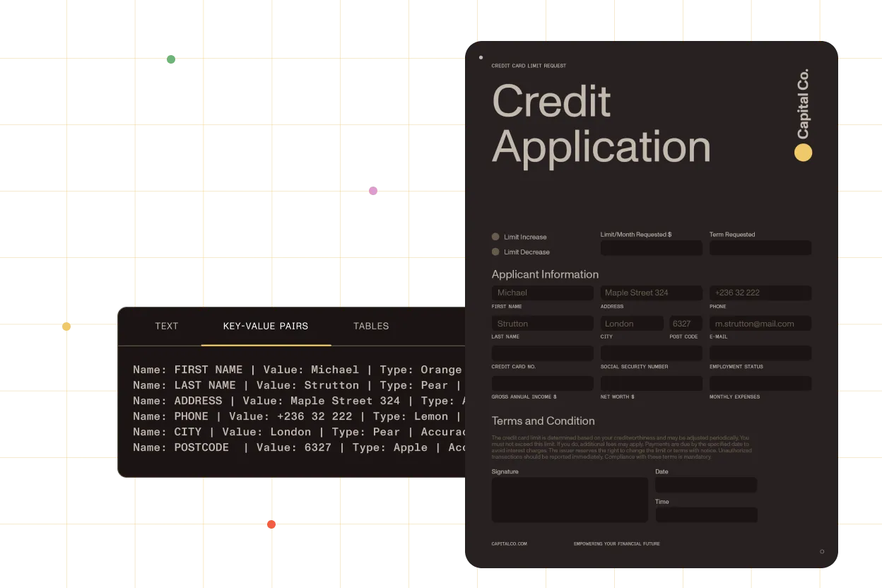Select the Limit Increase radio button
The height and width of the screenshot is (588, 882).
(x=495, y=237)
